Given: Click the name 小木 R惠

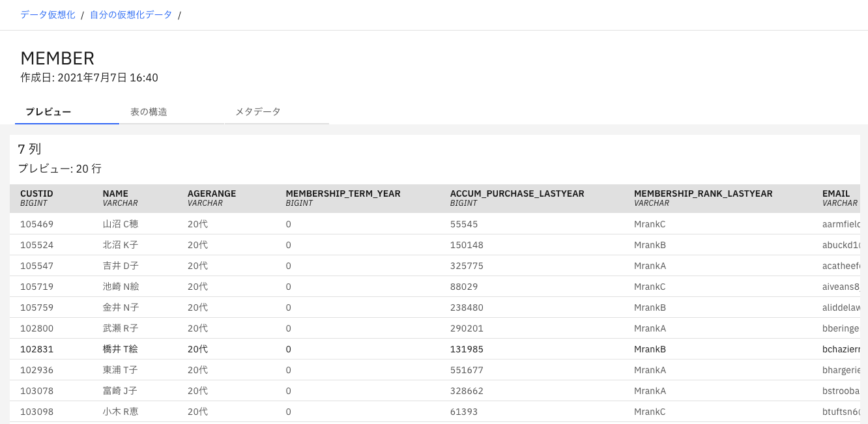Looking at the screenshot, I should pyautogui.click(x=121, y=412).
